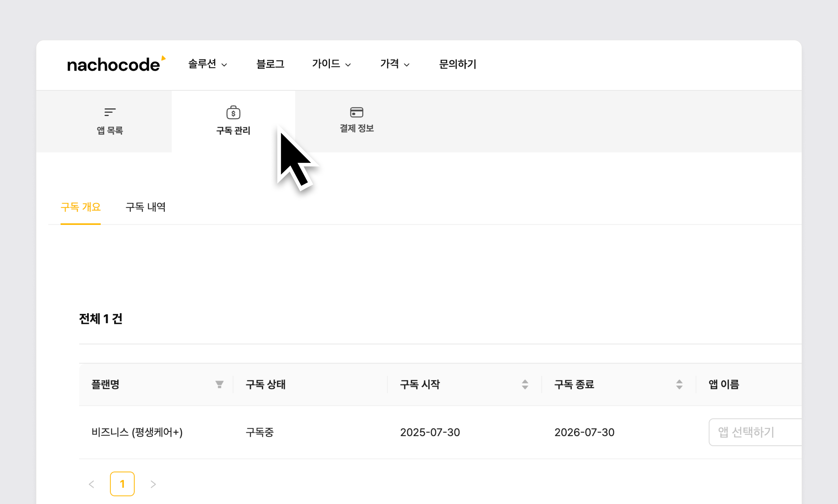Open the 블로그 link
838x504 pixels.
click(x=270, y=64)
